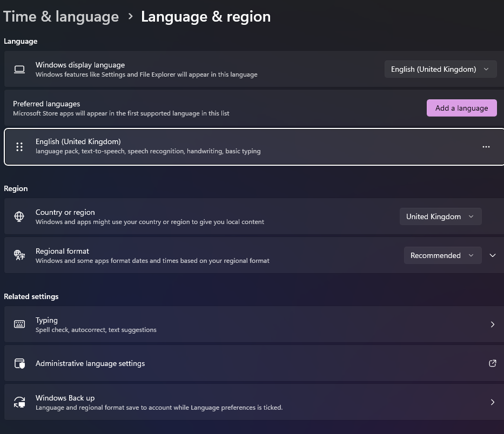Open the Country or region dropdown
The image size is (504, 434).
pos(440,216)
